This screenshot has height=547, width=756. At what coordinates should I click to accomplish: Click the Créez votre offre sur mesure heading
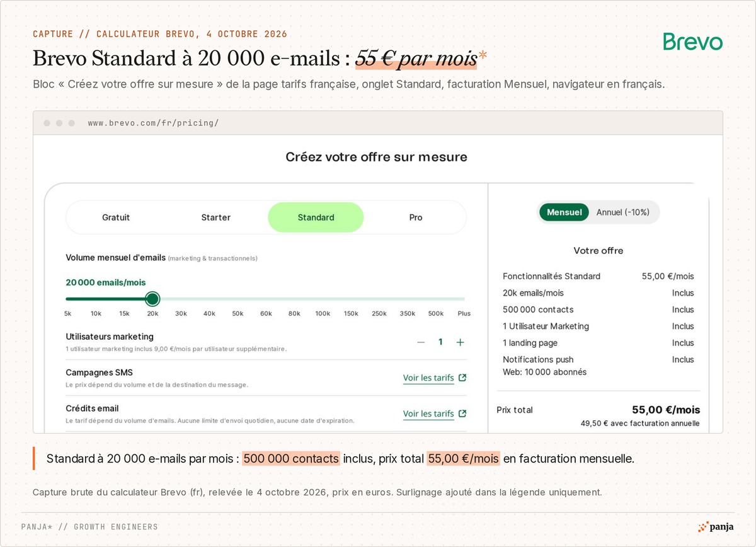pyautogui.click(x=377, y=157)
